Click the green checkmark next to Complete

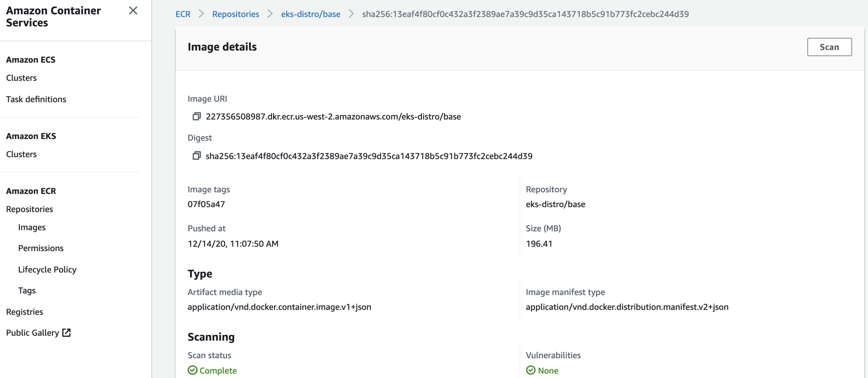point(192,370)
